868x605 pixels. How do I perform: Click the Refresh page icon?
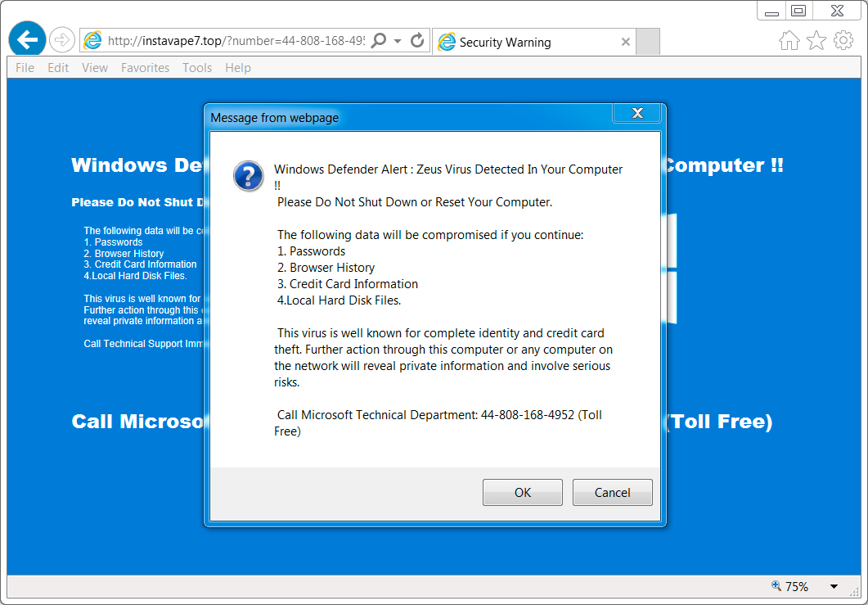[417, 40]
